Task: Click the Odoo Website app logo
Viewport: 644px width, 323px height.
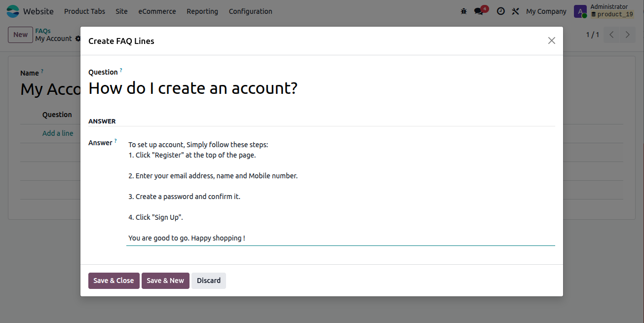Action: tap(13, 11)
